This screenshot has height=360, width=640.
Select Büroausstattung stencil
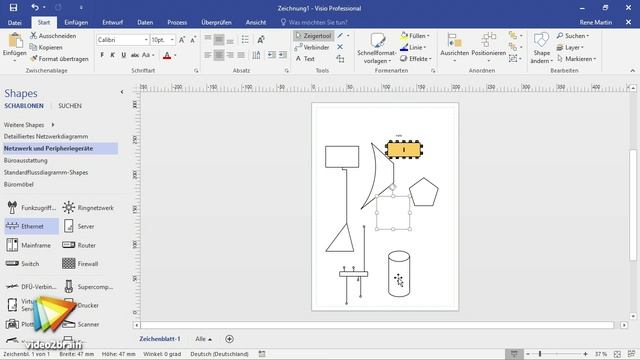coord(26,160)
